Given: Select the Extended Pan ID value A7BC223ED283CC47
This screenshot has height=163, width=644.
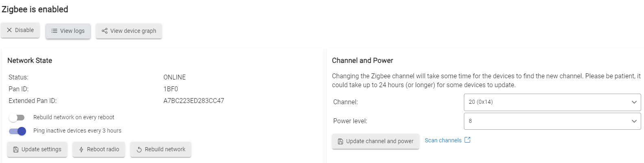Looking at the screenshot, I should [194, 101].
